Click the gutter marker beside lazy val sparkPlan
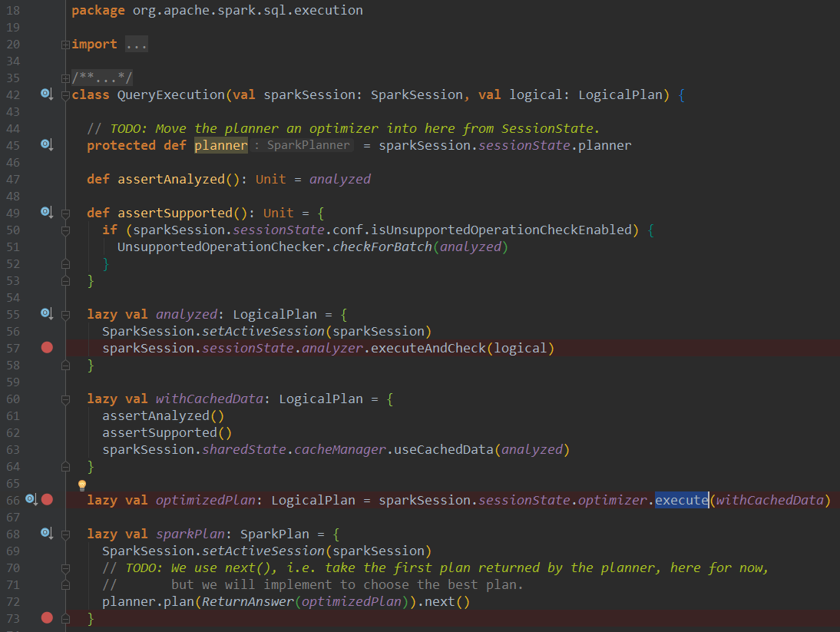Viewport: 840px width, 632px height. [x=46, y=534]
